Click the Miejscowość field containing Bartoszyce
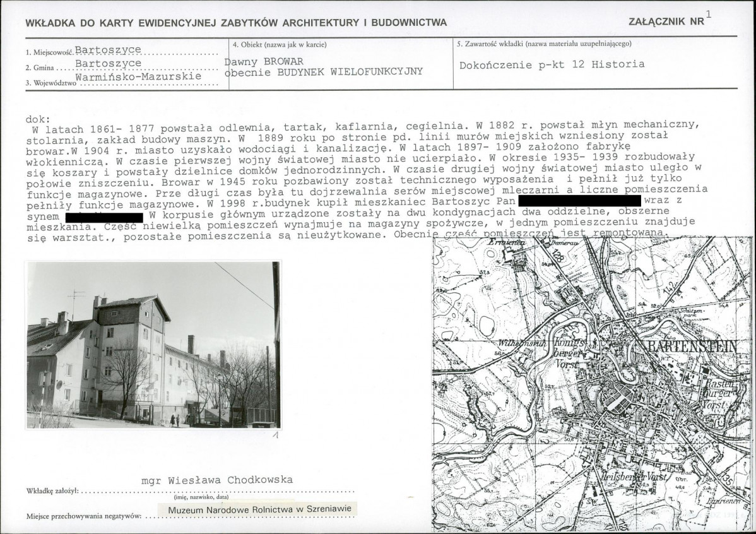The image size is (756, 534). pyautogui.click(x=108, y=50)
